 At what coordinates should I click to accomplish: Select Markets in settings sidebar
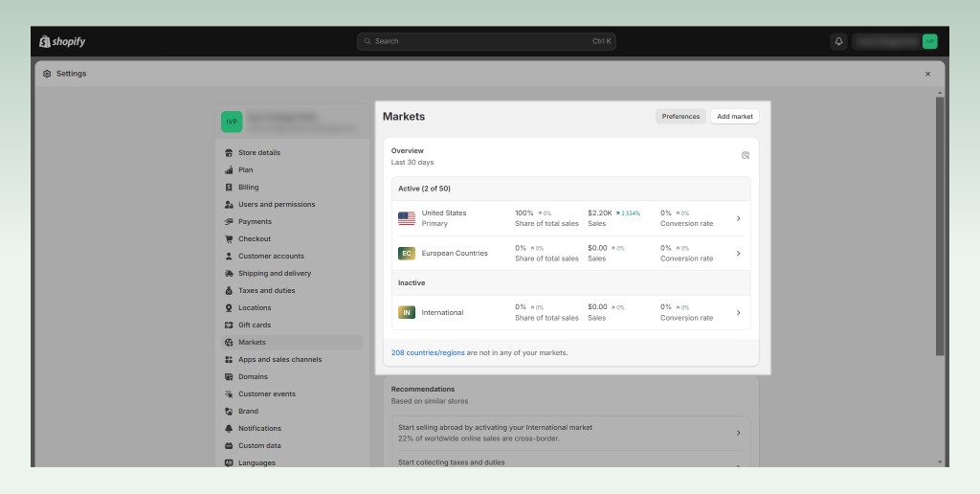click(x=292, y=342)
